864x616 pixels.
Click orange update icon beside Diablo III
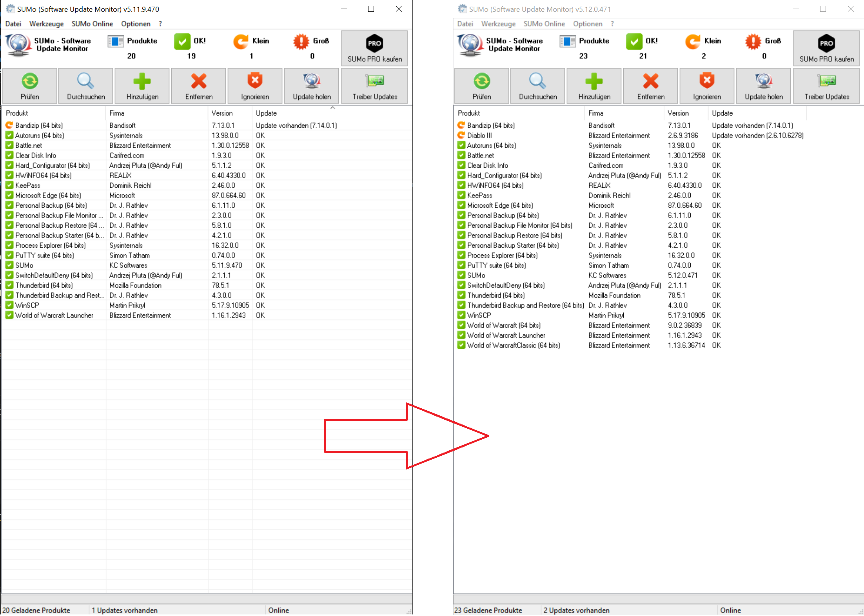pos(461,136)
